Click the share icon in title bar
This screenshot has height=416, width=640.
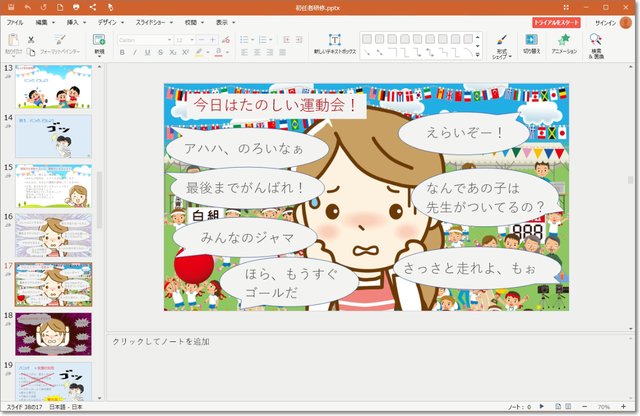click(92, 7)
